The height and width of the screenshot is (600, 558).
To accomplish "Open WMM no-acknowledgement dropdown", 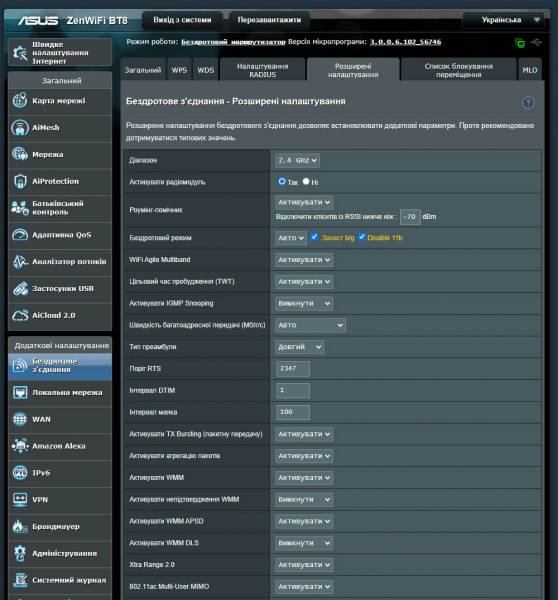I will (x=304, y=500).
